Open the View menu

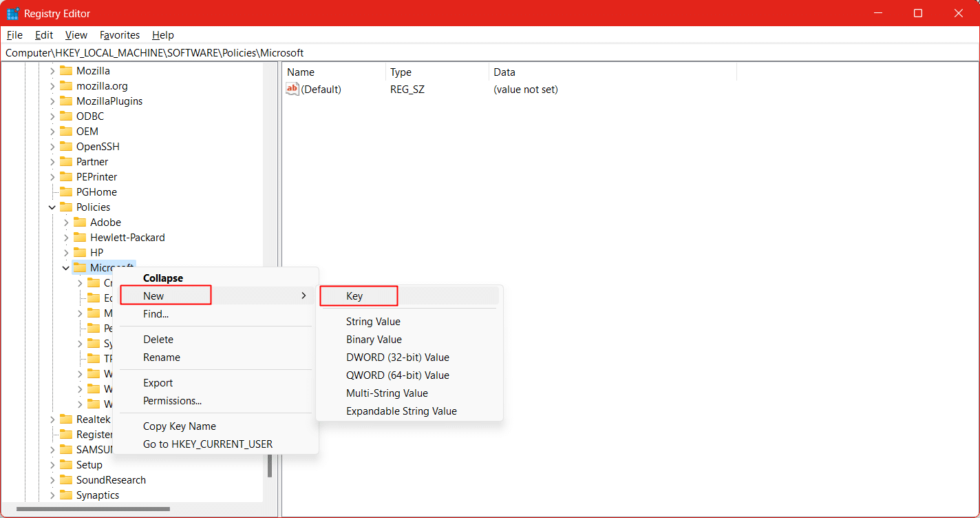tap(76, 34)
